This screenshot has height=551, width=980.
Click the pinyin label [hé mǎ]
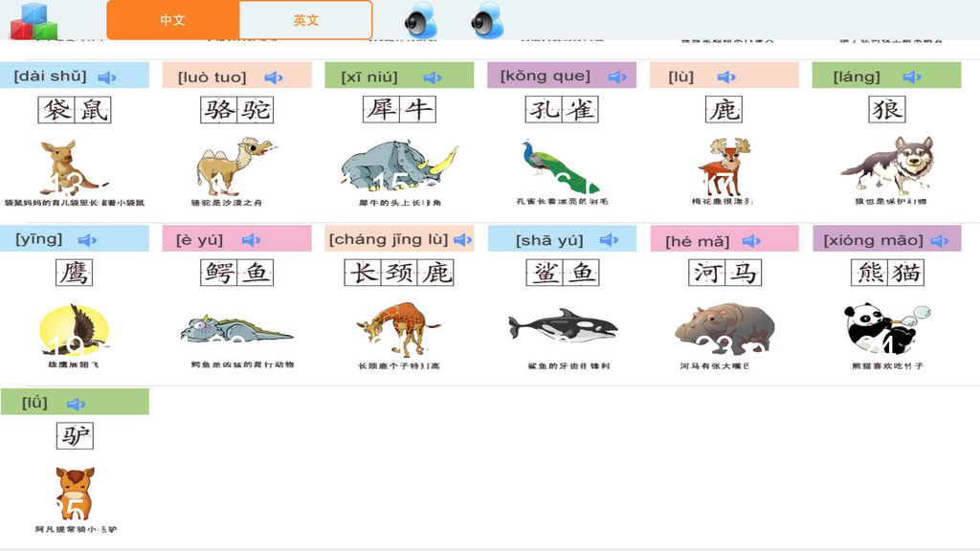(x=698, y=241)
